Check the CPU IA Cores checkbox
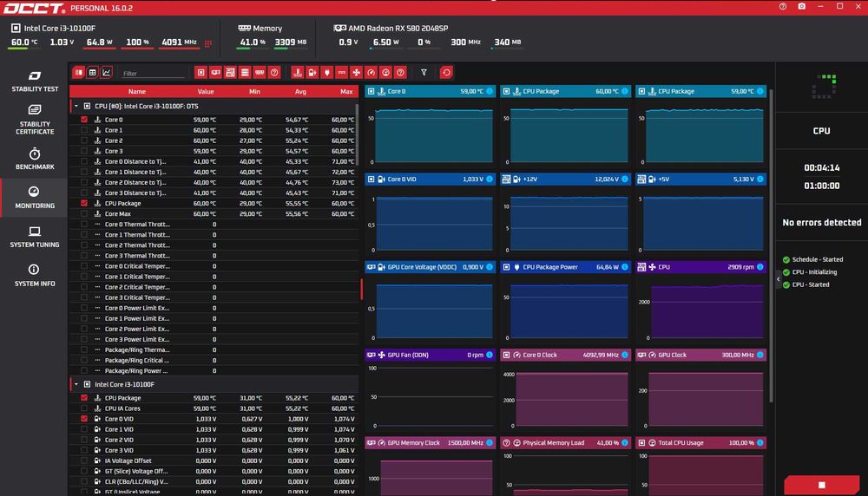868x496 pixels. pos(84,408)
